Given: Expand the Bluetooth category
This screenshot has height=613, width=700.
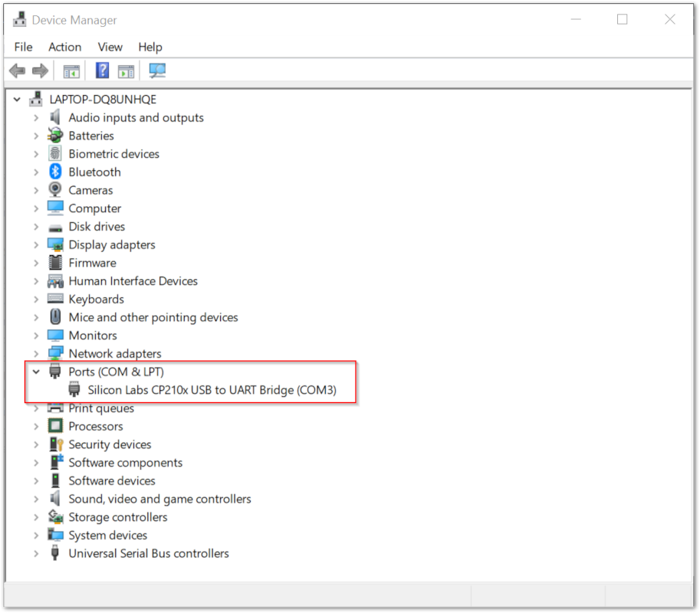Looking at the screenshot, I should click(37, 172).
